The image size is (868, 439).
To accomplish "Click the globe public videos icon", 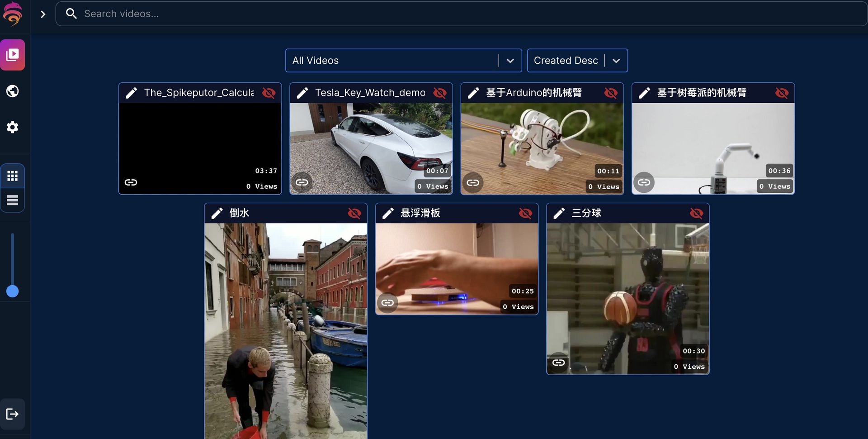I will (13, 91).
